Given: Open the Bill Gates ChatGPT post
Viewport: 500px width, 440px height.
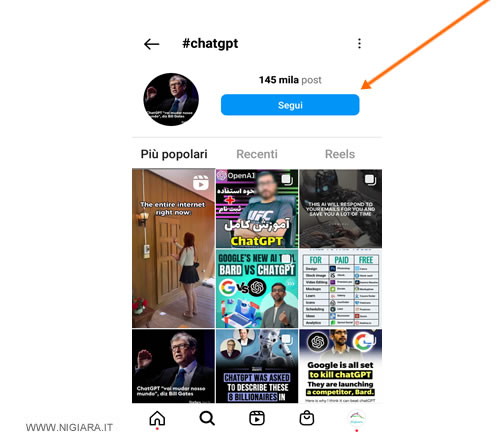Looking at the screenshot, I should (173, 366).
